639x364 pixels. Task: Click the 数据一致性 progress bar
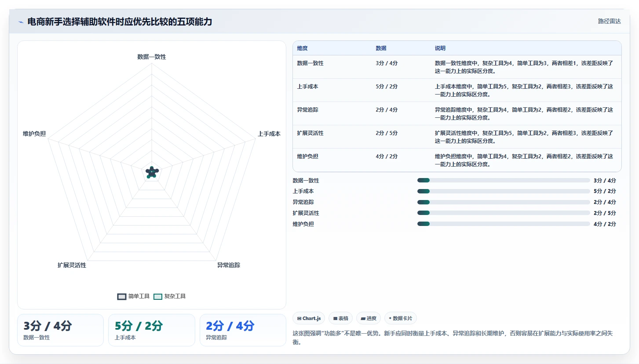pos(504,180)
